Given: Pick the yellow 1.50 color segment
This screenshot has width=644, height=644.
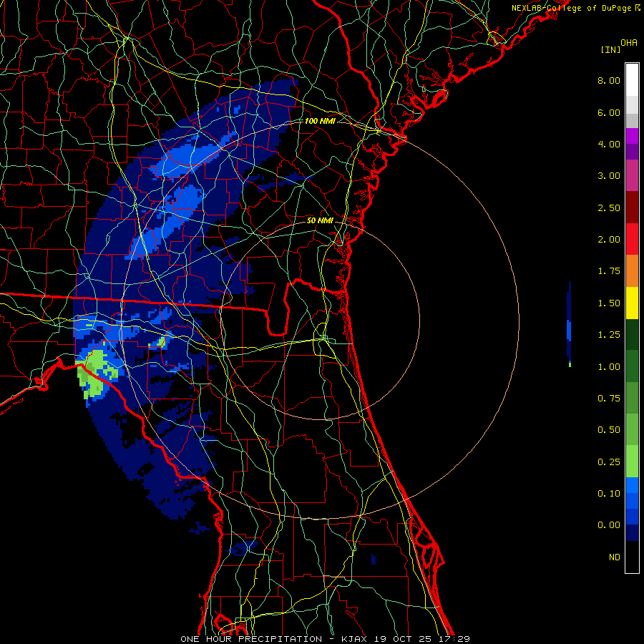Looking at the screenshot, I should coord(632,303).
